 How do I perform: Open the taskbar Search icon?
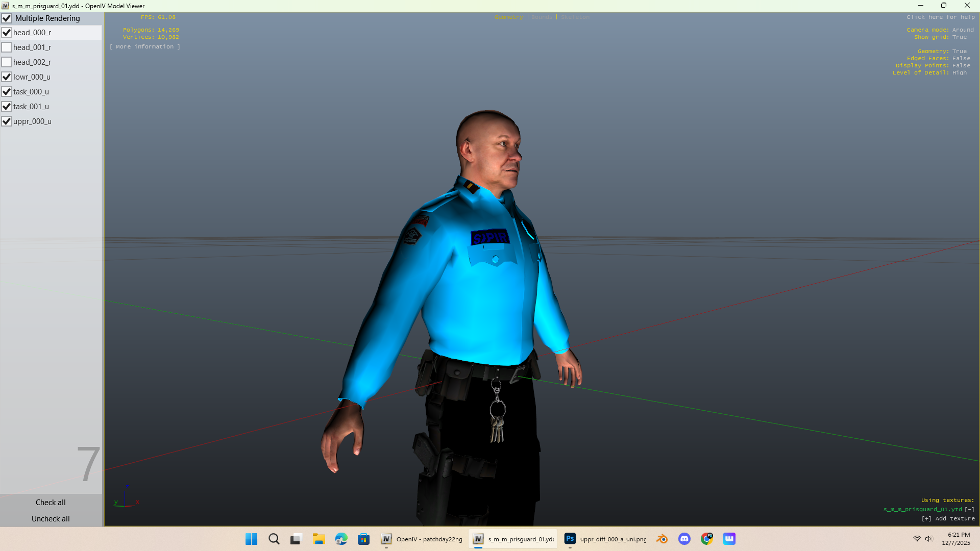[x=274, y=539]
